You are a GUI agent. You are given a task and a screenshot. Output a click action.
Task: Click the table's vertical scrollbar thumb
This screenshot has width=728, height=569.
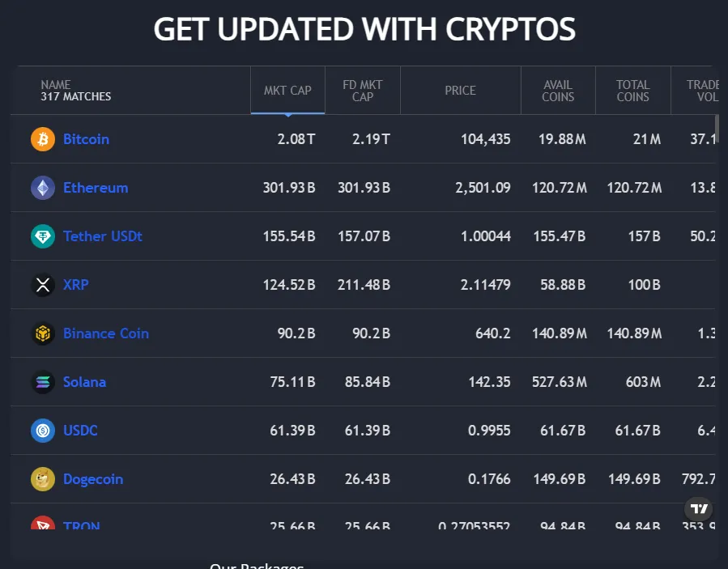point(717,130)
